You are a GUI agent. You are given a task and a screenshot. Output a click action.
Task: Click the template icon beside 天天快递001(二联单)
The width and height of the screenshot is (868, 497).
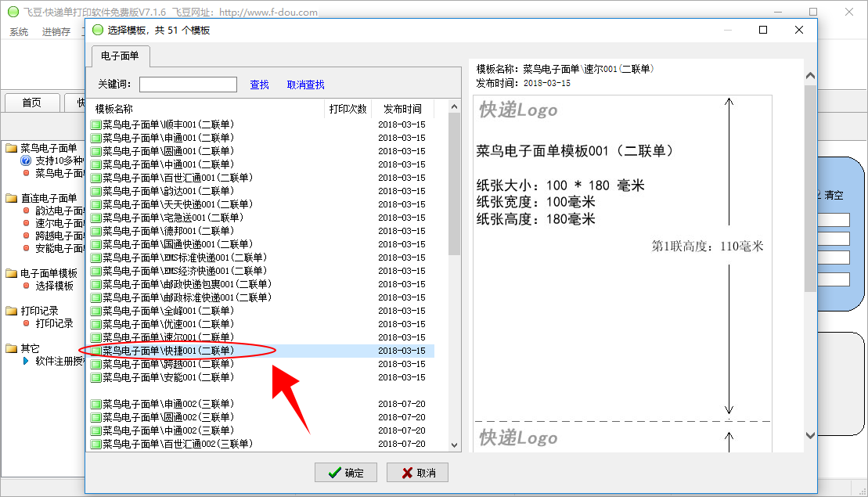(95, 205)
